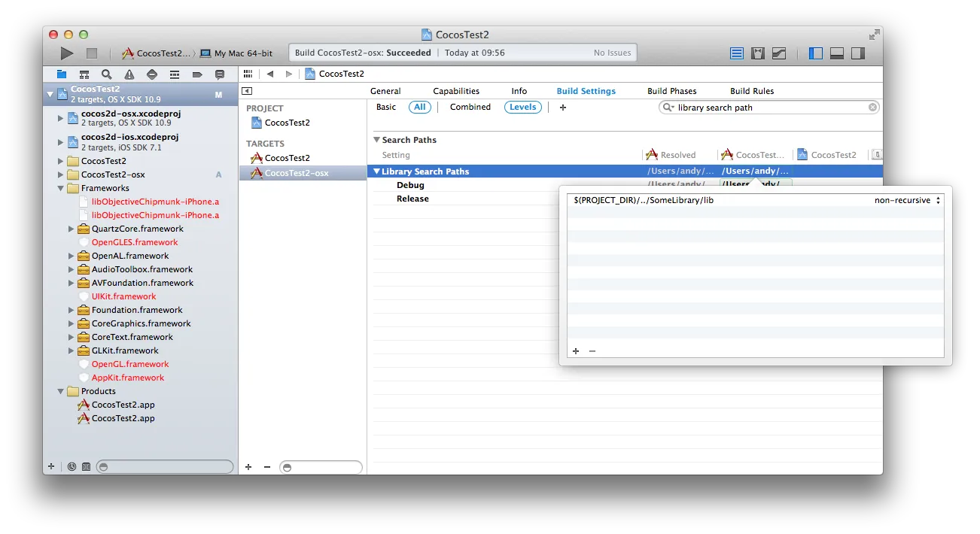Stop the running task with the Stop button
This screenshot has height=534, width=980.
(92, 53)
